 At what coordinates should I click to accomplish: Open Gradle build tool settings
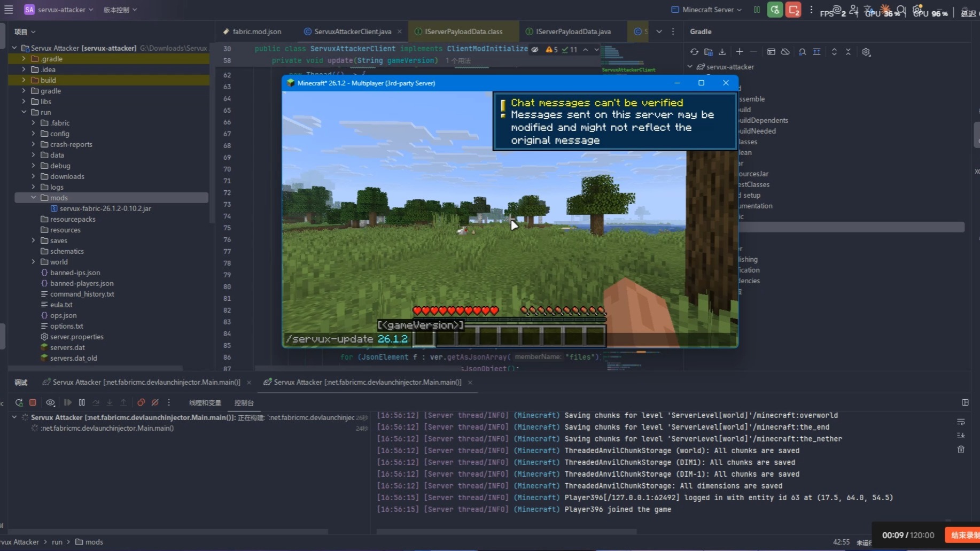(x=866, y=52)
